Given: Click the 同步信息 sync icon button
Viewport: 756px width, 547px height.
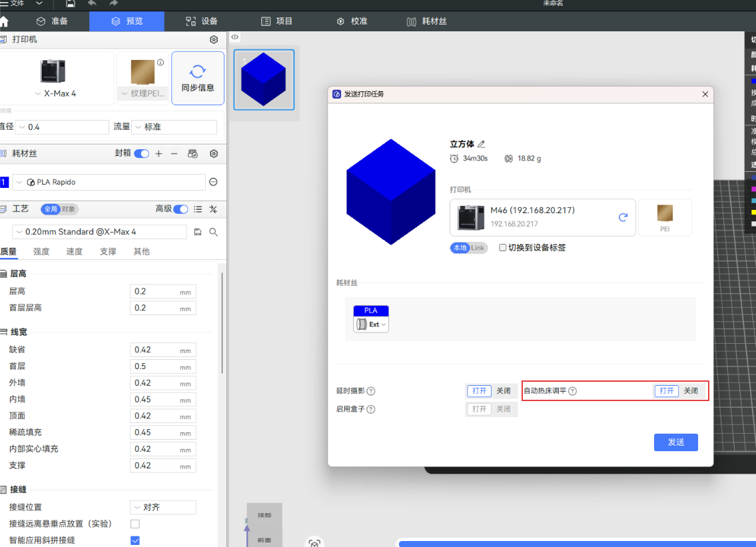Looking at the screenshot, I should [x=197, y=78].
